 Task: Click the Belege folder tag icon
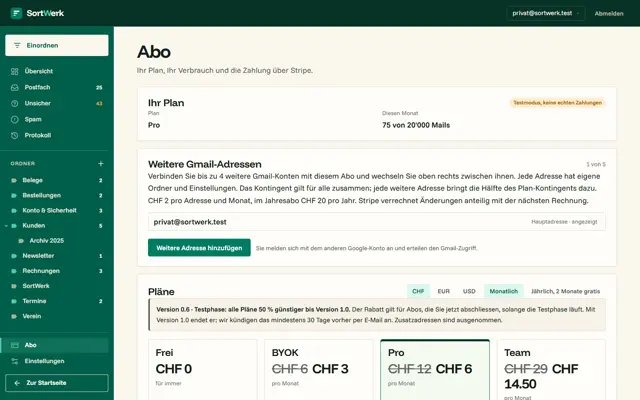pos(14,180)
